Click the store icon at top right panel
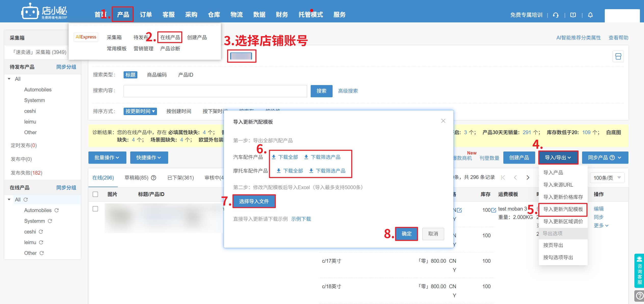 [x=618, y=56]
